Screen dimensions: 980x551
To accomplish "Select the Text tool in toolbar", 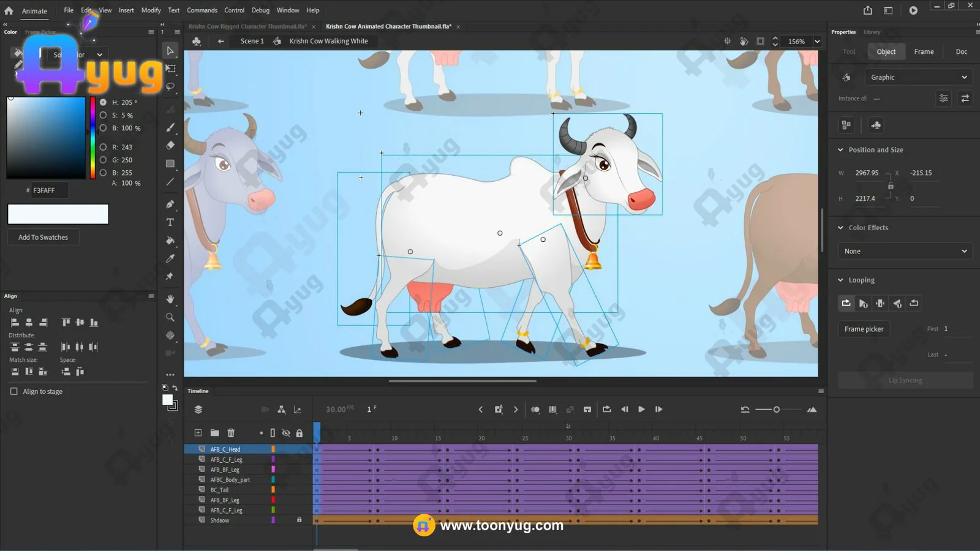I will click(170, 222).
